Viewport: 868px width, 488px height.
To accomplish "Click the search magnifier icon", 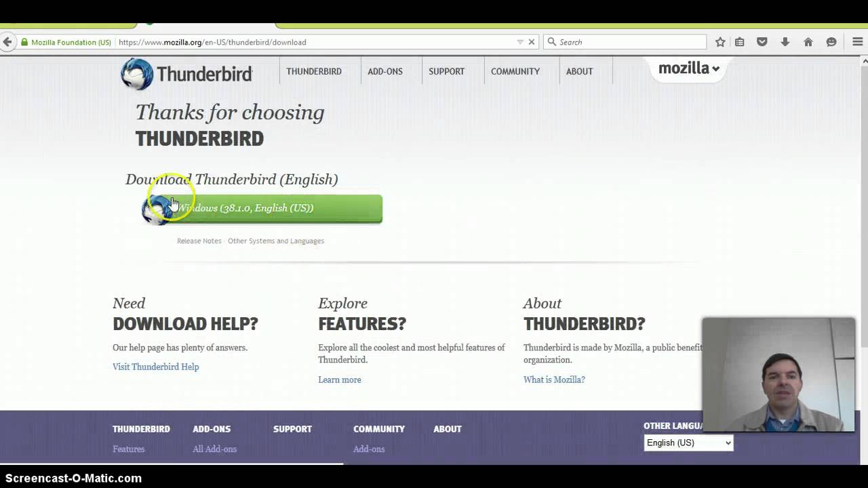I will point(552,42).
